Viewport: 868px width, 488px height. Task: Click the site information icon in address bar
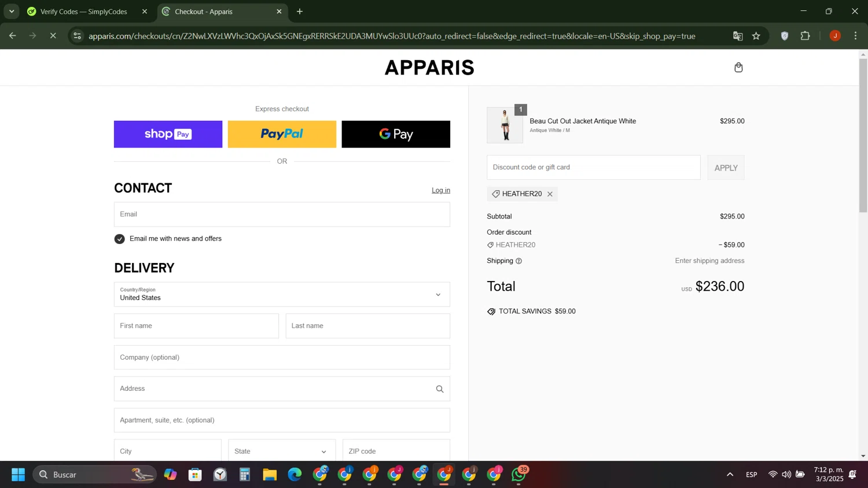pyautogui.click(x=77, y=36)
